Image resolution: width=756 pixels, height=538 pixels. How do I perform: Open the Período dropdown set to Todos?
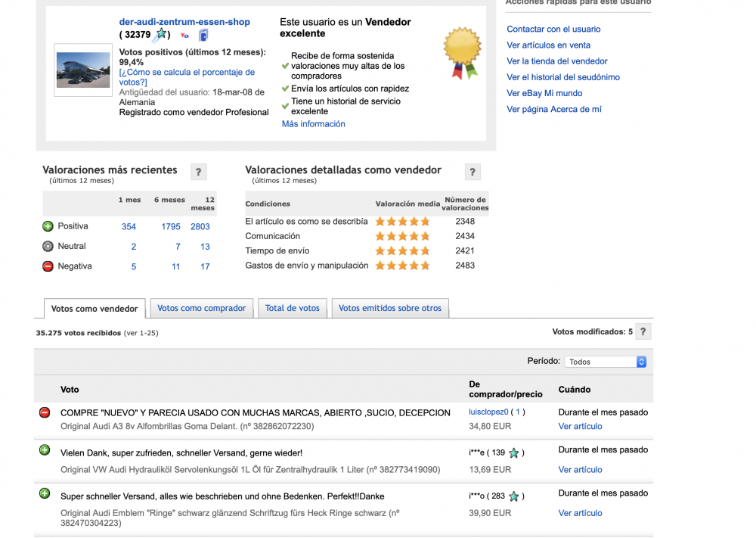tap(606, 362)
